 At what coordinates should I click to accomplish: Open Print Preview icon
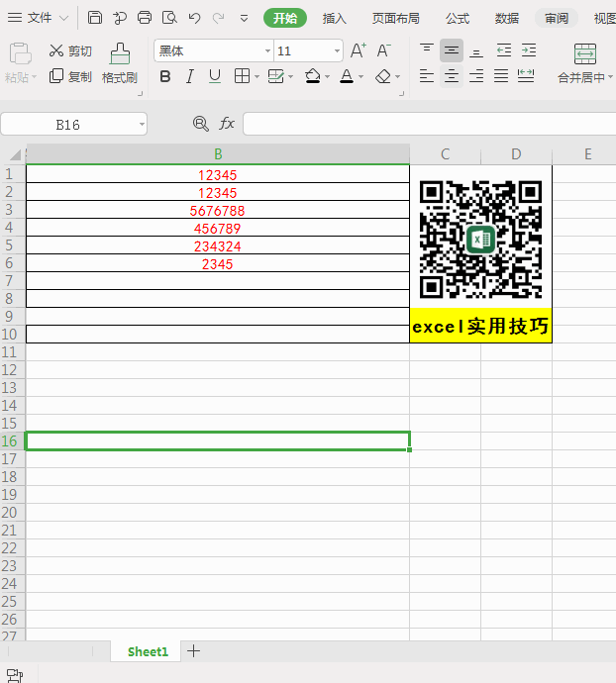click(x=169, y=18)
